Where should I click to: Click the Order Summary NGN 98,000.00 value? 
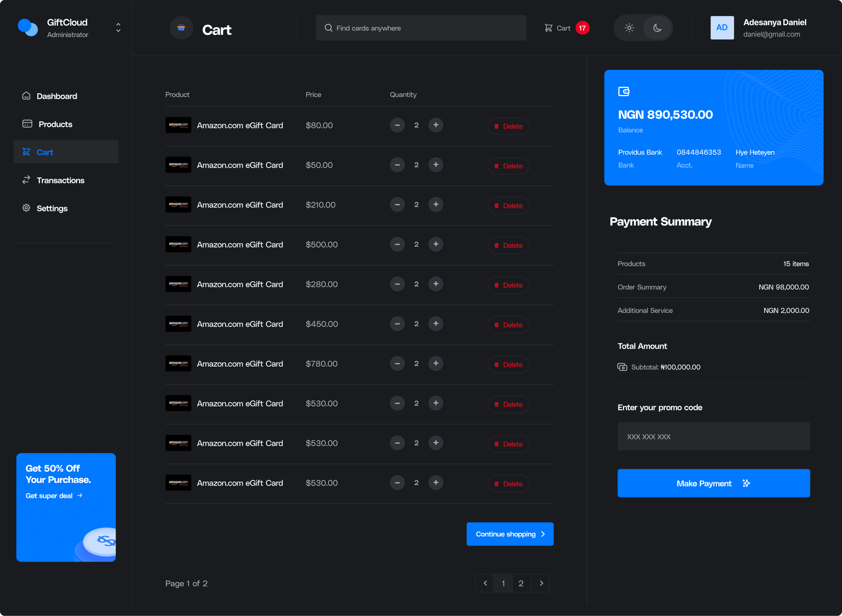tap(783, 287)
